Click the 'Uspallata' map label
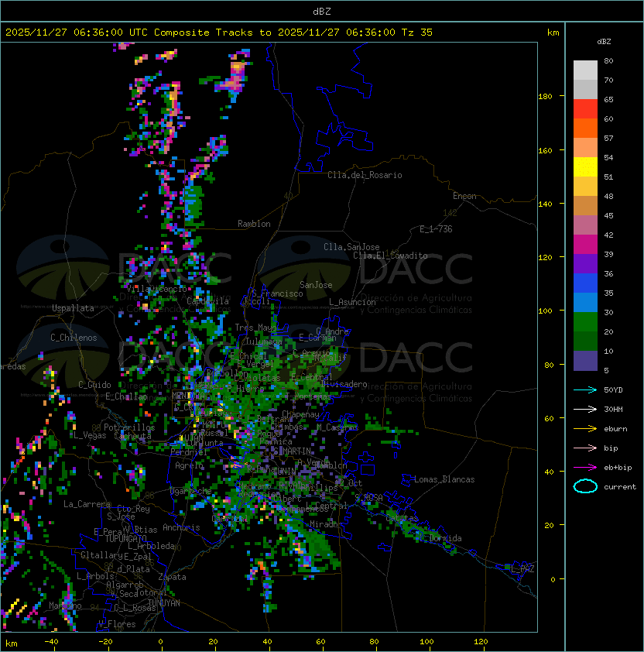The width and height of the screenshot is (644, 652). point(73,308)
